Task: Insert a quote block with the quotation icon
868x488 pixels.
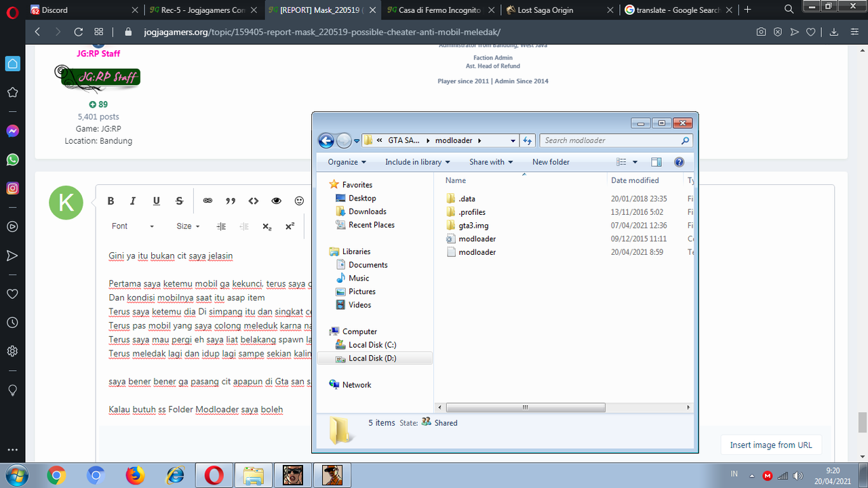Action: coord(231,201)
